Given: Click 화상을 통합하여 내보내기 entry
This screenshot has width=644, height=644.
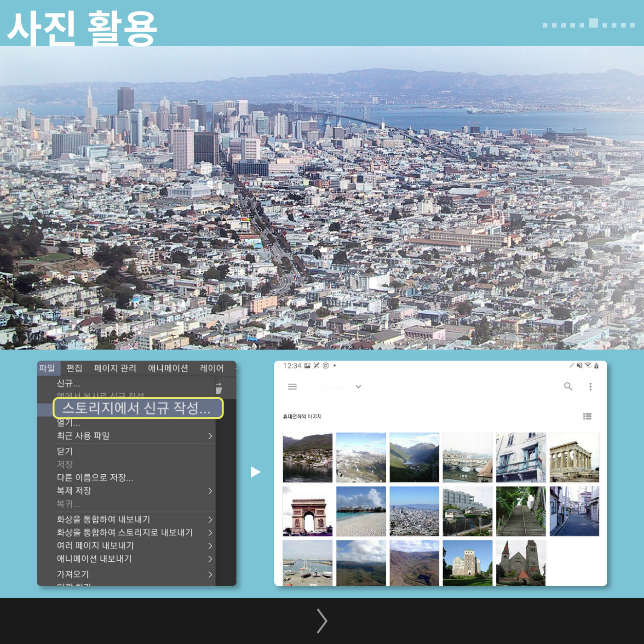Looking at the screenshot, I should pos(103,519).
